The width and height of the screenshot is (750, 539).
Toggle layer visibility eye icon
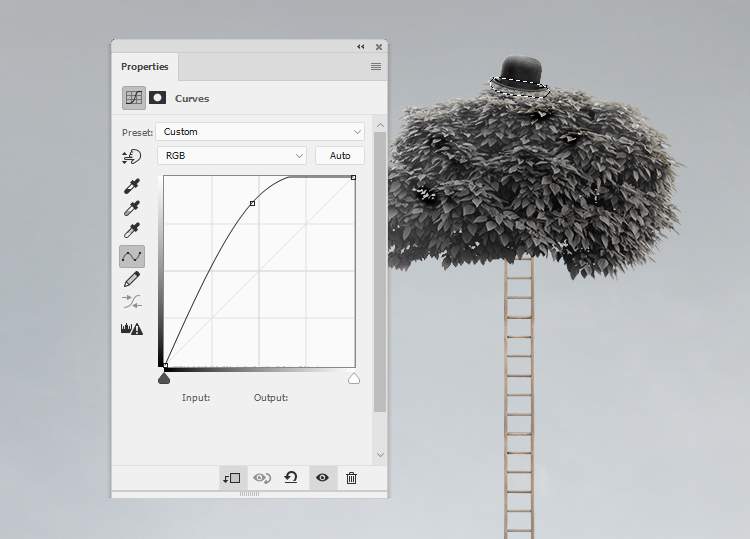(322, 477)
